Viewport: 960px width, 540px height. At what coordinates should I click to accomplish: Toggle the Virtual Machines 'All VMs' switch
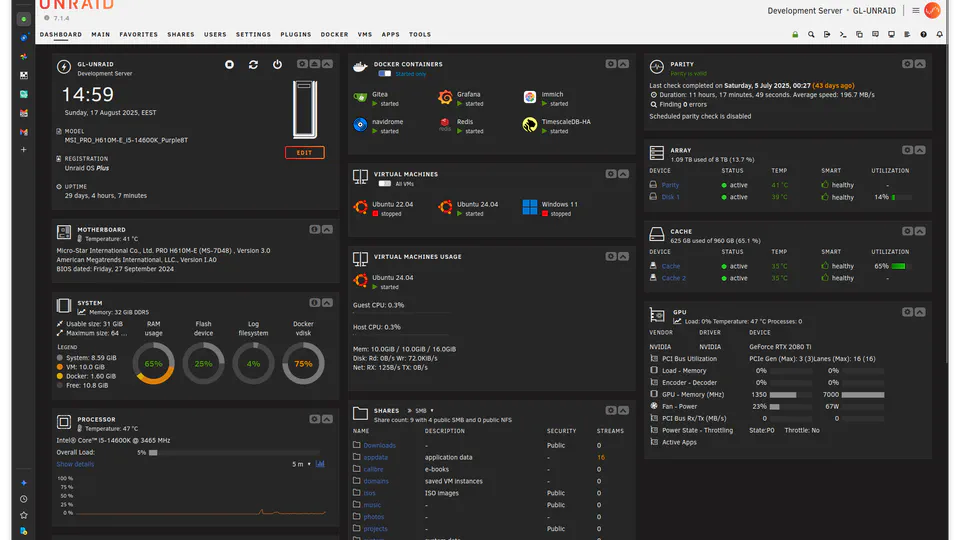click(x=385, y=184)
